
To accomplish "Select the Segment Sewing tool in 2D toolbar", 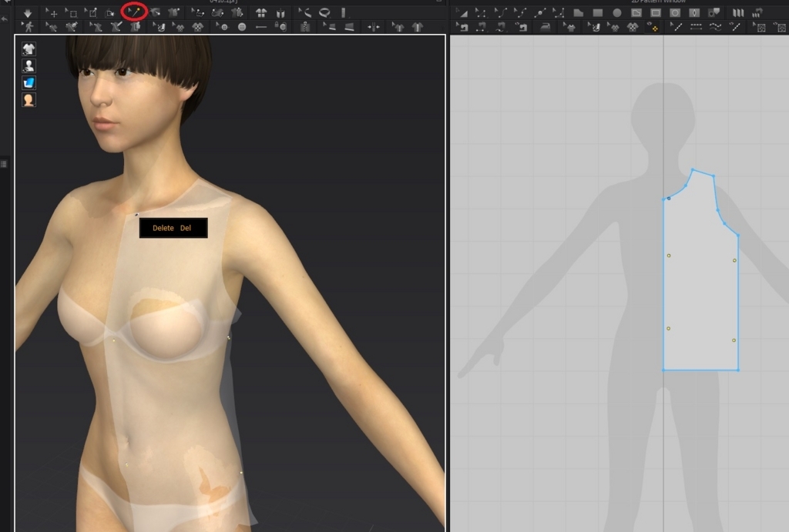I will pos(481,27).
